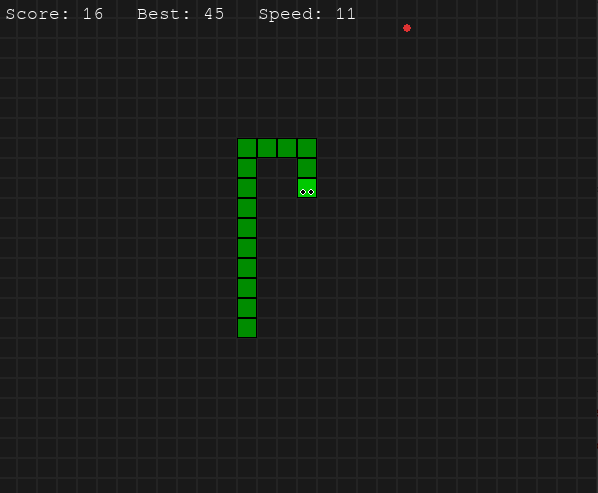Click the "Best:" label text
The image size is (598, 493).
coord(164,14)
